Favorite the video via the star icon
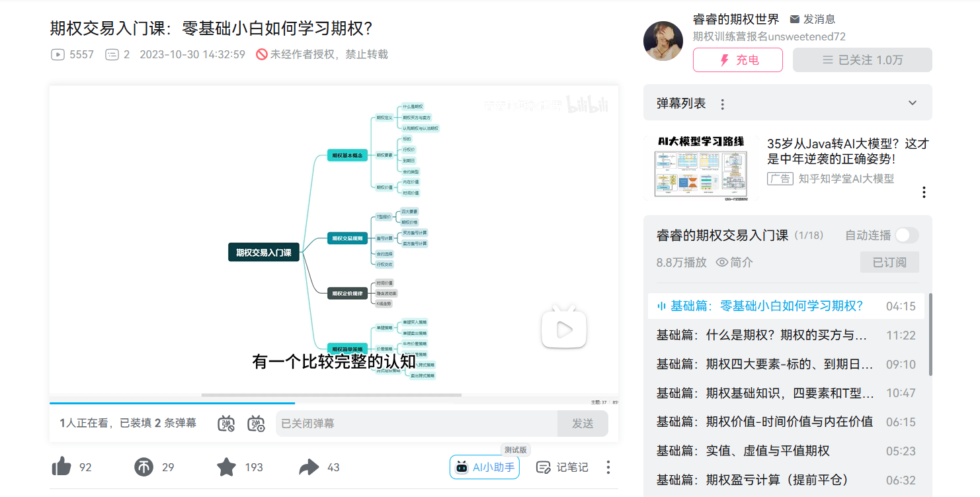 225,467
